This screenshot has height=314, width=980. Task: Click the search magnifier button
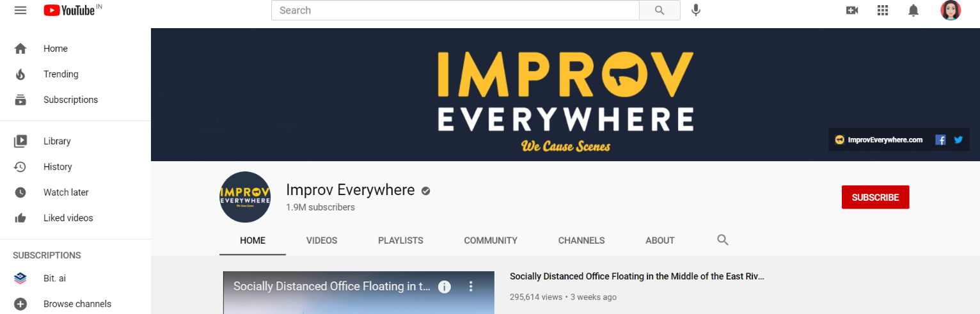(x=660, y=10)
